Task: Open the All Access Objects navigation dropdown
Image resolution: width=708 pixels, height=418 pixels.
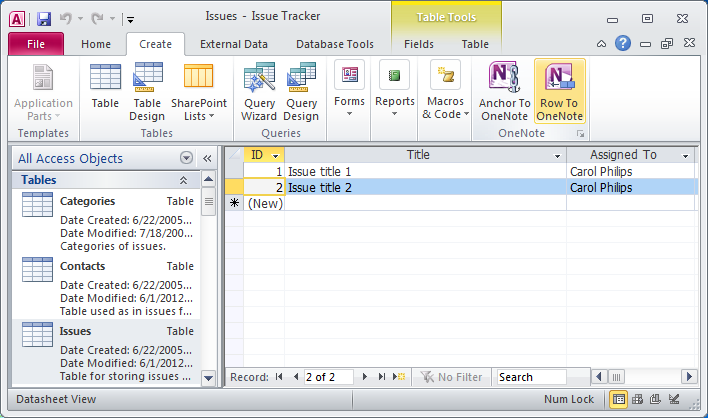Action: pos(186,158)
